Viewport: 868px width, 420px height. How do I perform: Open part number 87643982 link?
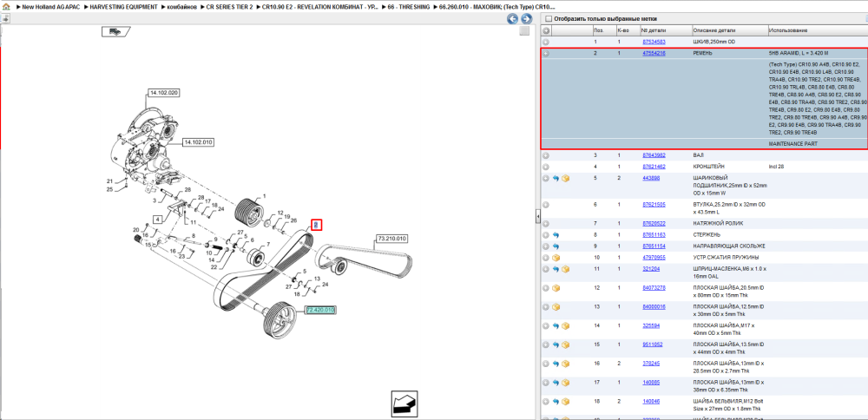tap(654, 155)
